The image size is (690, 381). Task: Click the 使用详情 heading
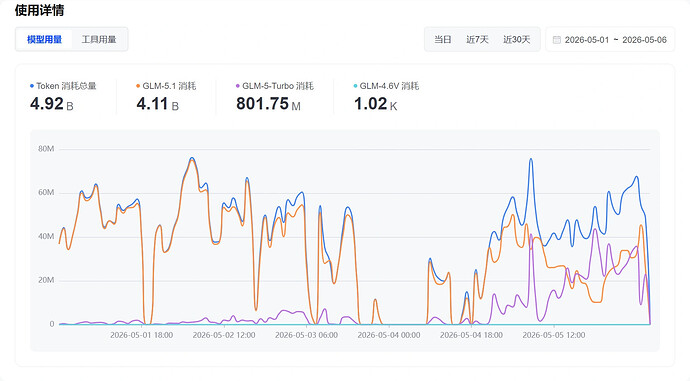40,10
